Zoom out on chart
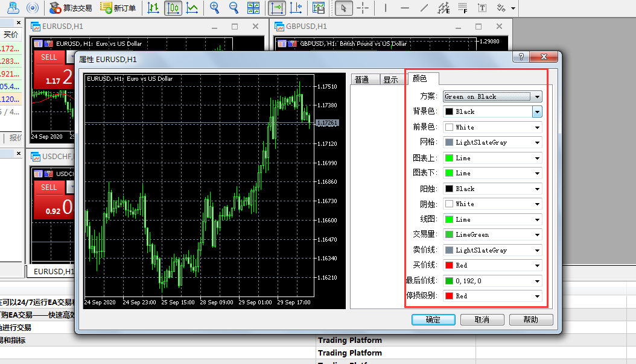Viewport: 636px width, 364px height. point(234,8)
